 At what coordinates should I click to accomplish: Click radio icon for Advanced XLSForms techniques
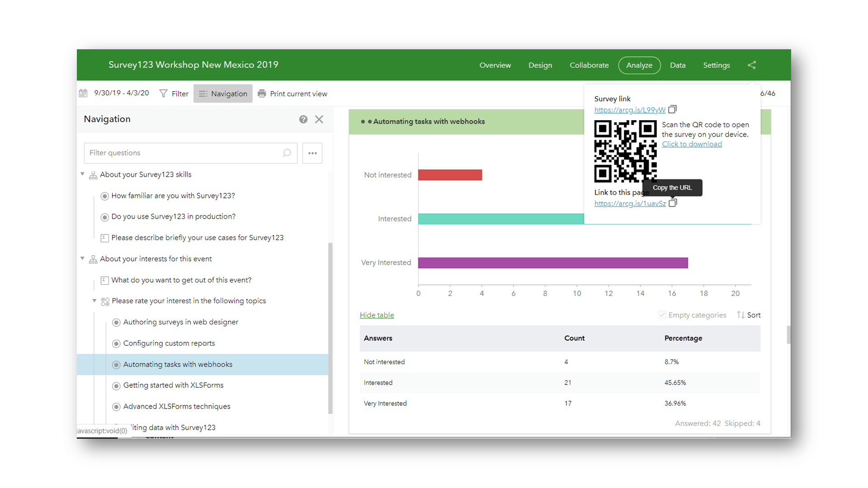pyautogui.click(x=116, y=407)
